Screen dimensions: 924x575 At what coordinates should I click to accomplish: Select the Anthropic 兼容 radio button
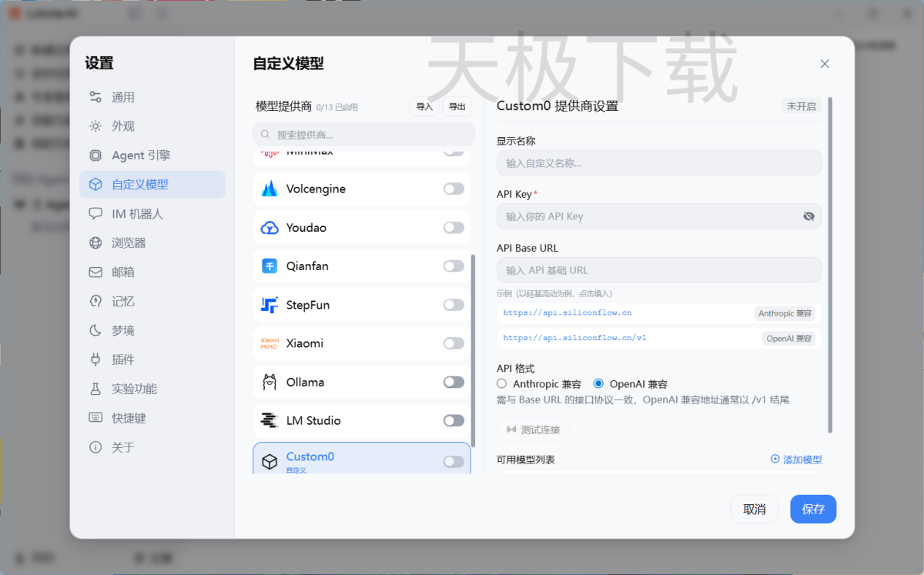502,384
